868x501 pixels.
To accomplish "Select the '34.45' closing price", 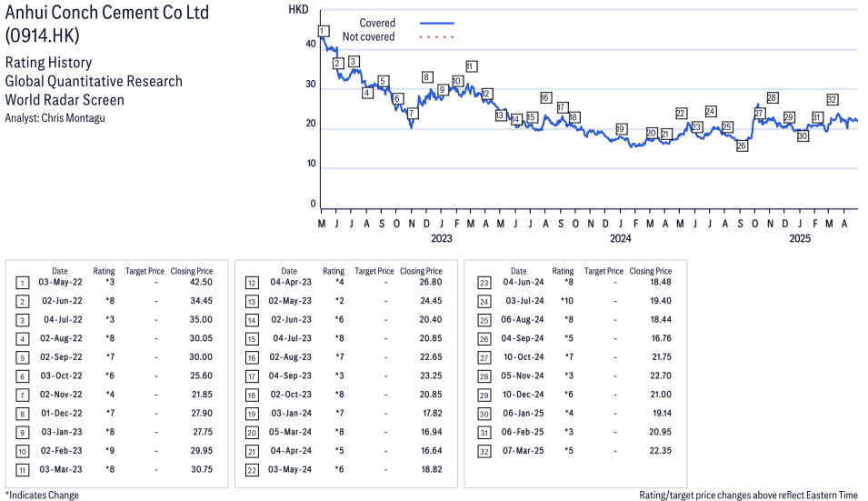I will click(202, 301).
